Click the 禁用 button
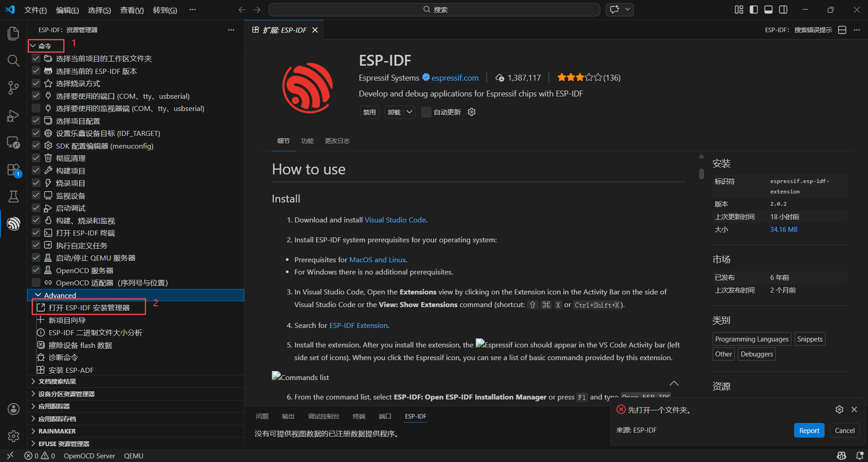The width and height of the screenshot is (868, 462). (369, 112)
